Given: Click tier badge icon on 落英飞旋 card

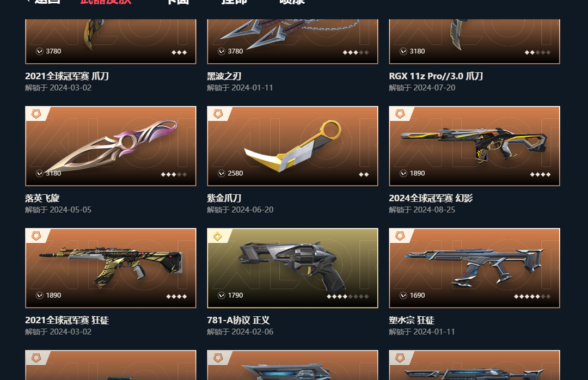Looking at the screenshot, I should coord(36,114).
